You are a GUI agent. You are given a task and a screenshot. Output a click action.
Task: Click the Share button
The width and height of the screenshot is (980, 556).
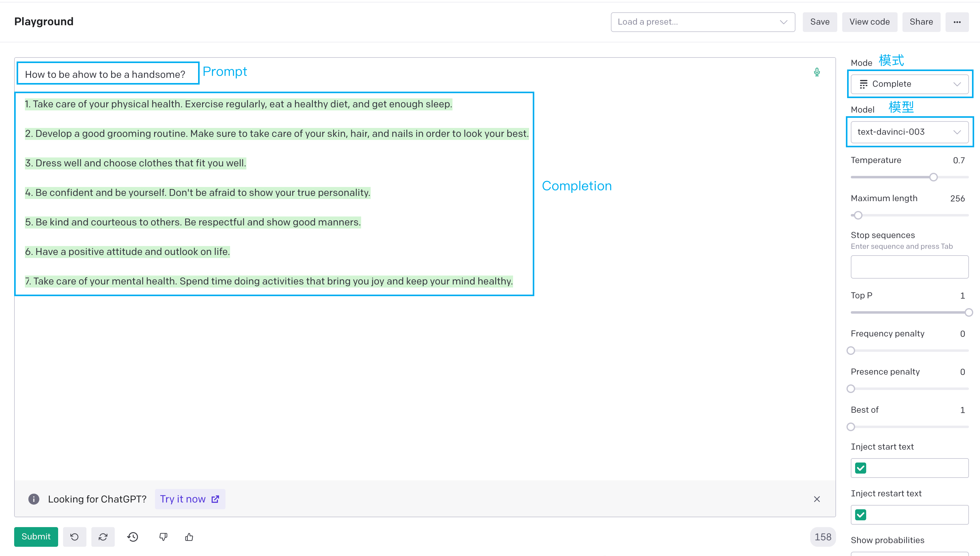click(921, 22)
